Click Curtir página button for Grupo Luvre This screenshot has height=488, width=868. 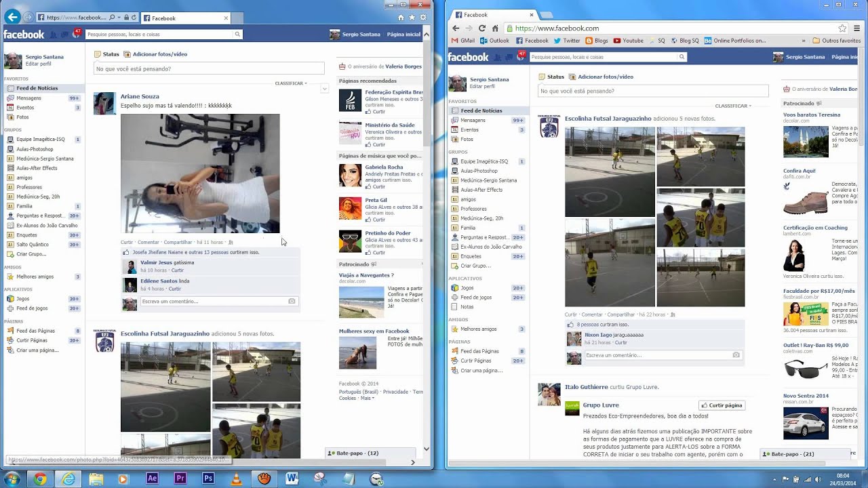point(722,405)
